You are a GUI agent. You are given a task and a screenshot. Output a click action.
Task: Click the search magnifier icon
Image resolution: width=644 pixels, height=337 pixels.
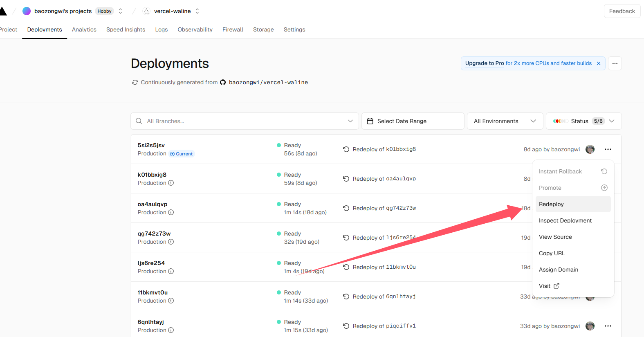pyautogui.click(x=139, y=121)
